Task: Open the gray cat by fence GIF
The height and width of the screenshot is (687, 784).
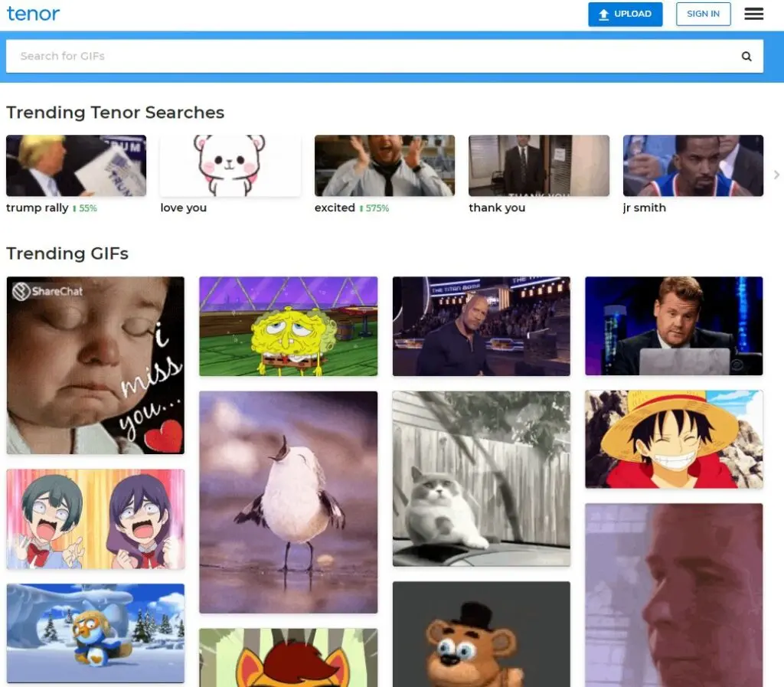Action: click(x=481, y=479)
